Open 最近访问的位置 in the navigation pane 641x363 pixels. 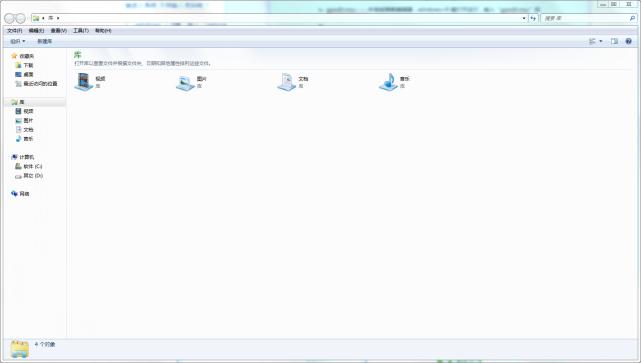(36, 84)
